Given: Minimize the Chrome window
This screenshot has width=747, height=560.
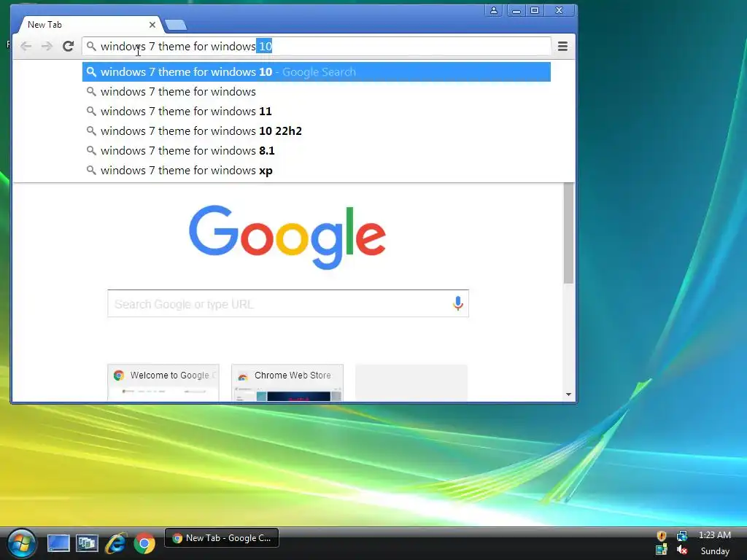Looking at the screenshot, I should click(516, 10).
